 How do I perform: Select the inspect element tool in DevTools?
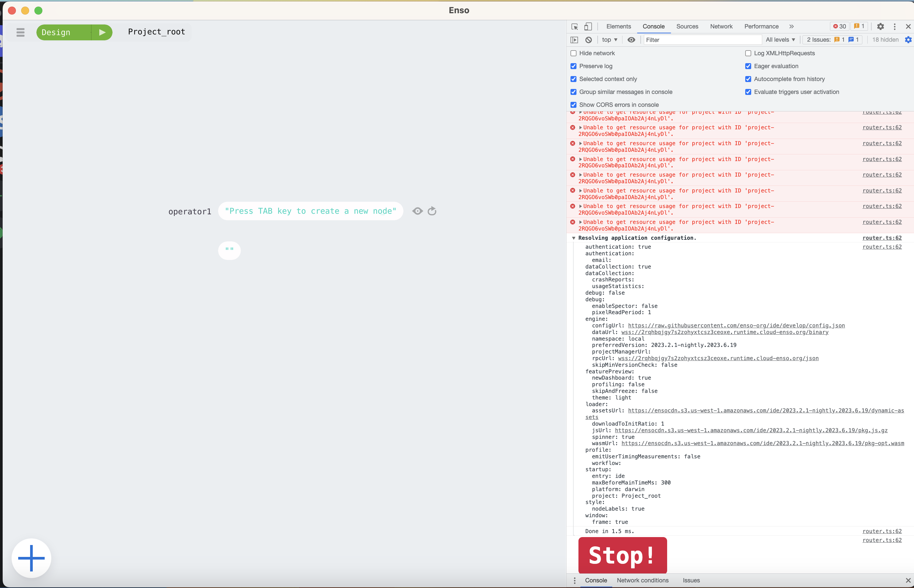pos(574,26)
